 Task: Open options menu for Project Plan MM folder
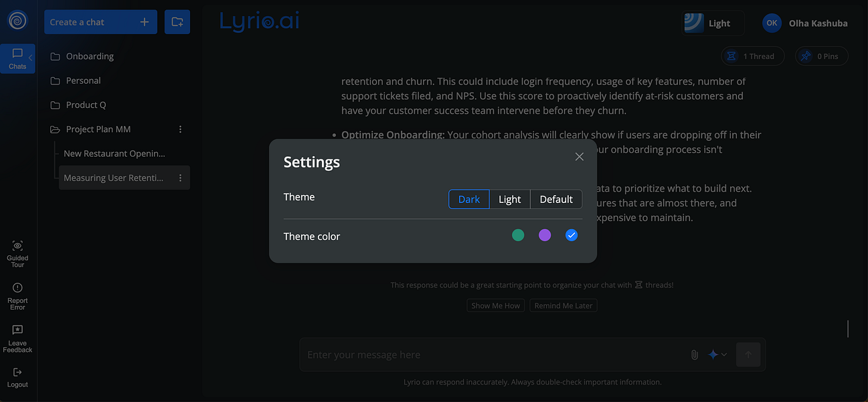click(180, 129)
